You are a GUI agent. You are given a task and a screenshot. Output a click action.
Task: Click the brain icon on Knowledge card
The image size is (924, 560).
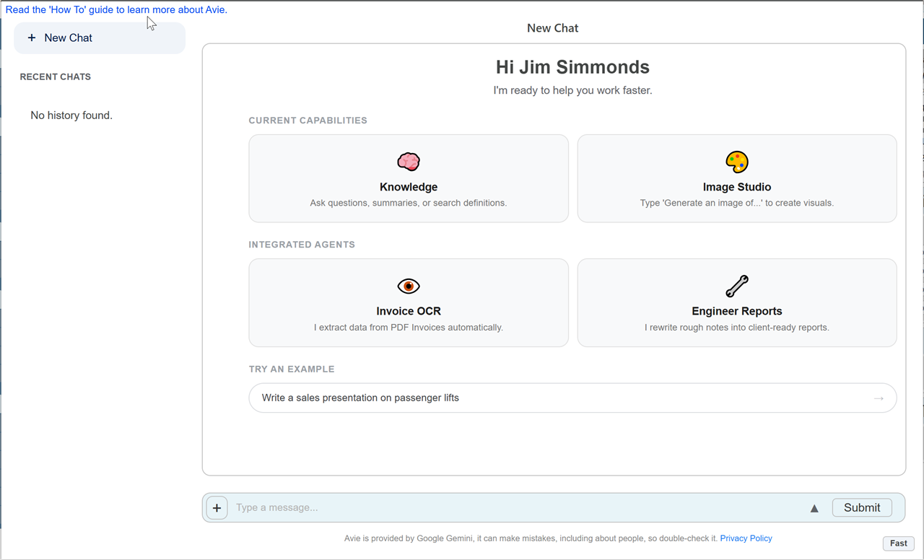[409, 162]
